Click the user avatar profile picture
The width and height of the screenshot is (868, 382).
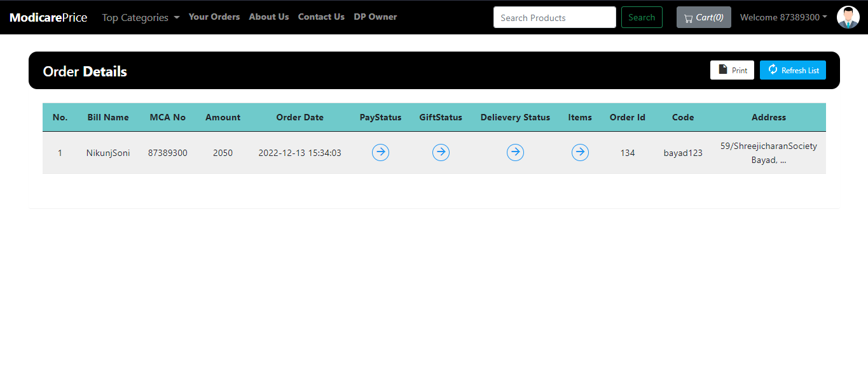tap(848, 17)
